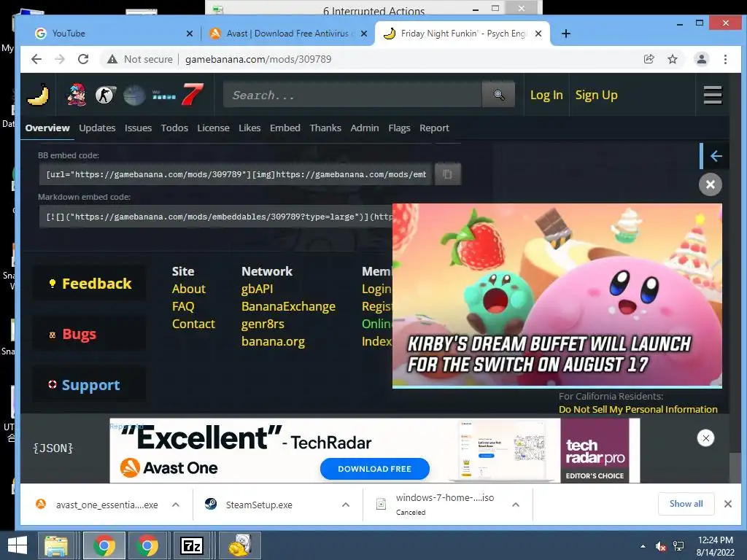Go forward in browser history

point(60,59)
